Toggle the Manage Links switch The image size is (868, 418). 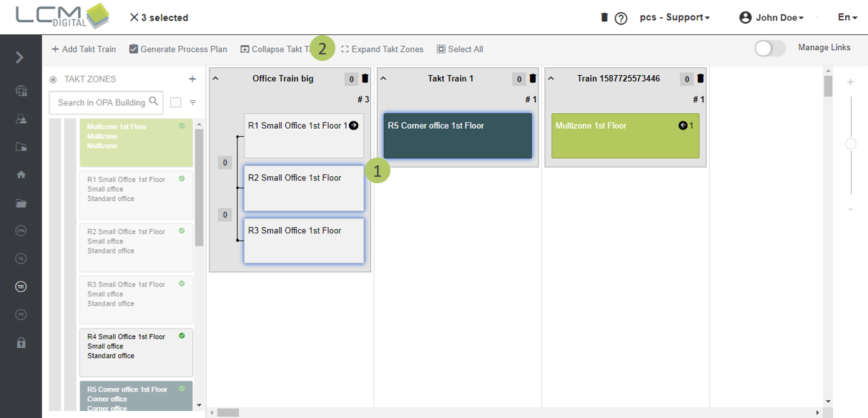pos(770,48)
